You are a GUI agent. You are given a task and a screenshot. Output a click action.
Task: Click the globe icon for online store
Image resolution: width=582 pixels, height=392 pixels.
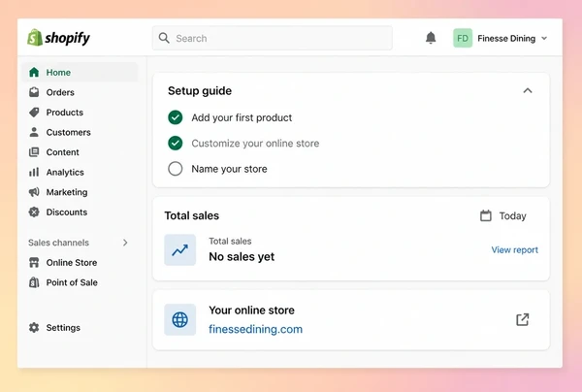(180, 319)
